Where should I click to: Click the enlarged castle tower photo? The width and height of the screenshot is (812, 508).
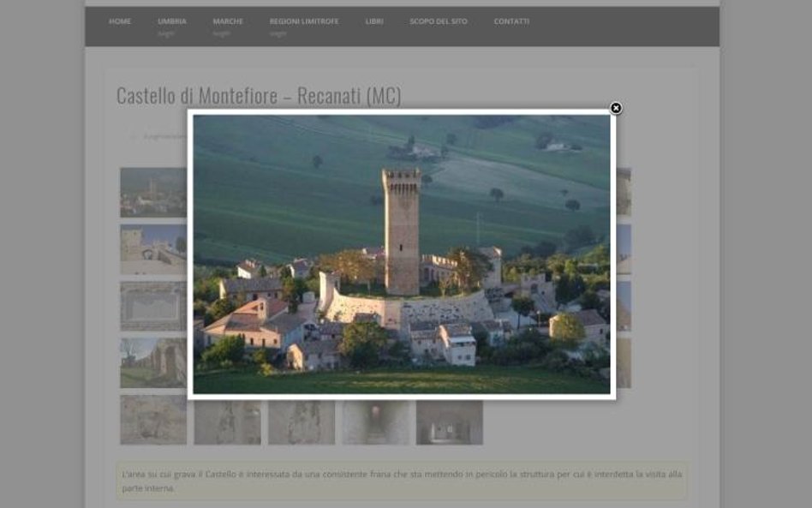click(x=402, y=254)
